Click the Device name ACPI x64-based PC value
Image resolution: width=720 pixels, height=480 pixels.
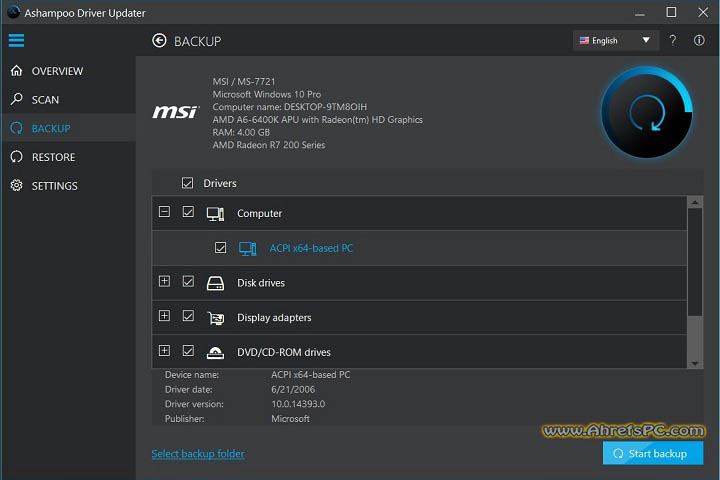[x=310, y=375]
